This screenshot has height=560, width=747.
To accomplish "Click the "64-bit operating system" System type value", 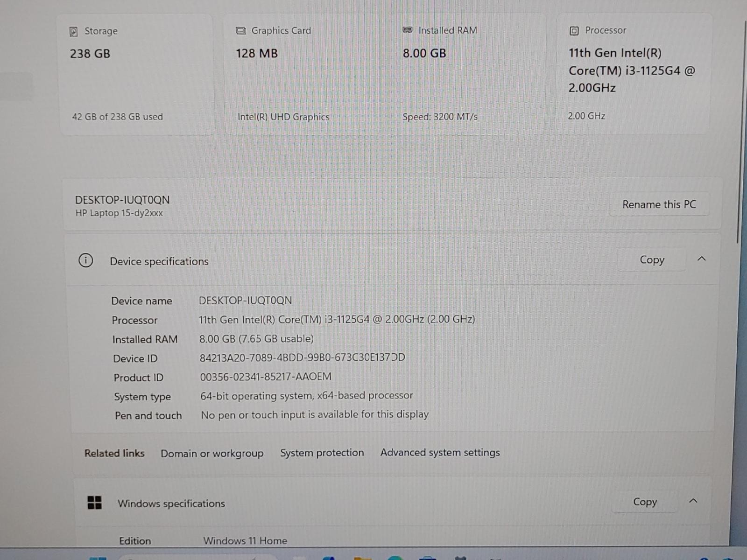I will coord(307,396).
